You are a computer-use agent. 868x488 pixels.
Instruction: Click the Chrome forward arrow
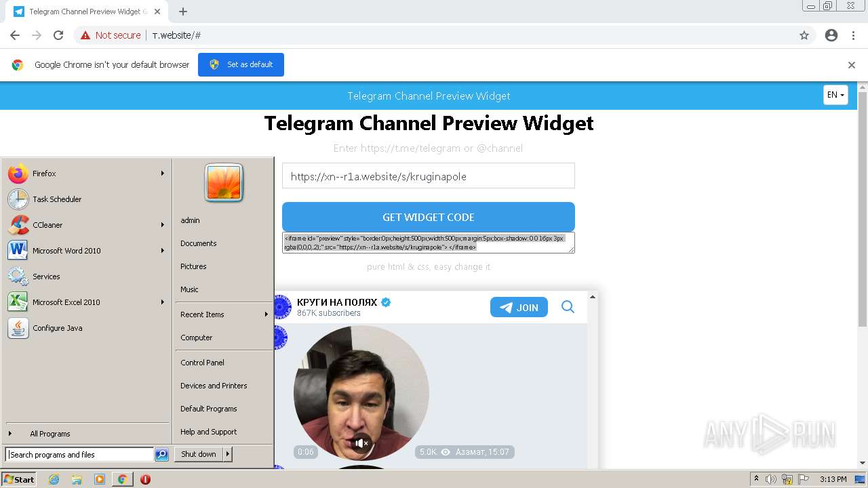tap(37, 35)
